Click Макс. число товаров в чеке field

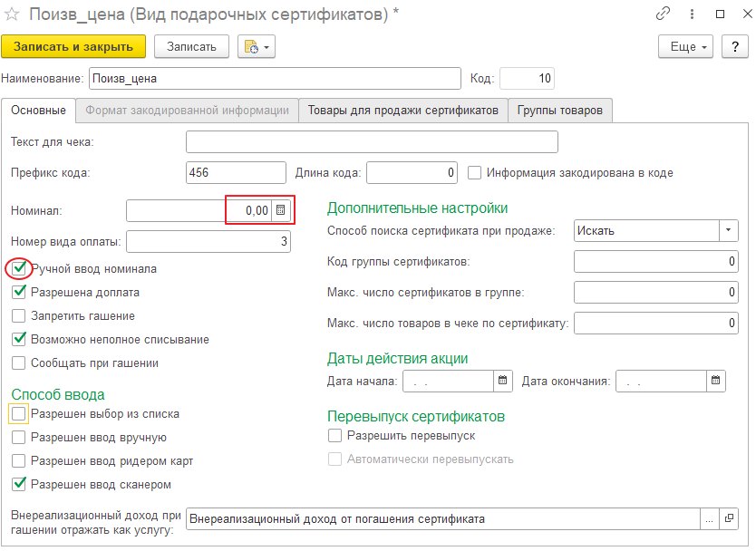tap(655, 323)
